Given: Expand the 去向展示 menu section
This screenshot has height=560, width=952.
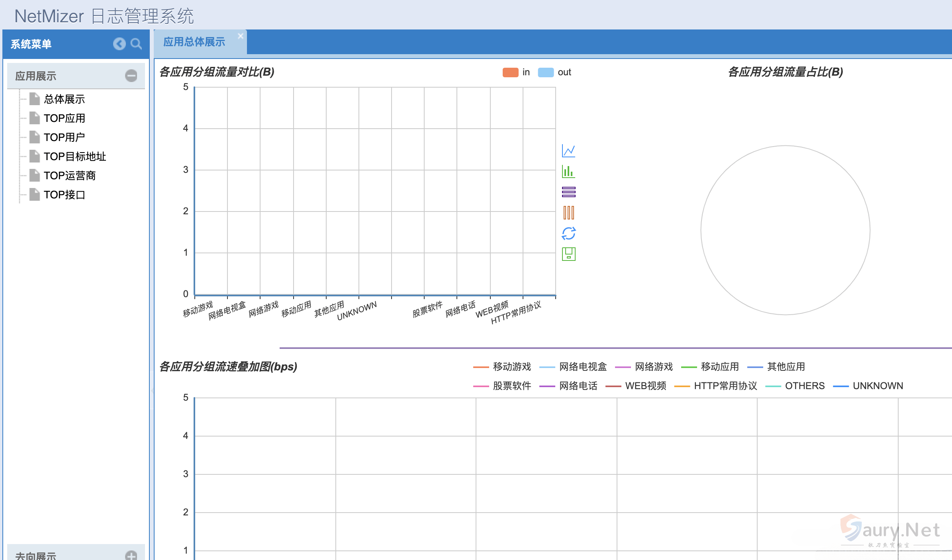Looking at the screenshot, I should click(131, 555).
